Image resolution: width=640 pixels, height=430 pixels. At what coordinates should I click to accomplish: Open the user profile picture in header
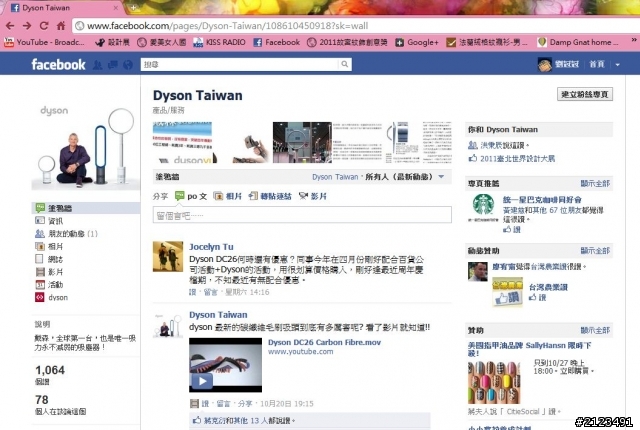[x=544, y=64]
